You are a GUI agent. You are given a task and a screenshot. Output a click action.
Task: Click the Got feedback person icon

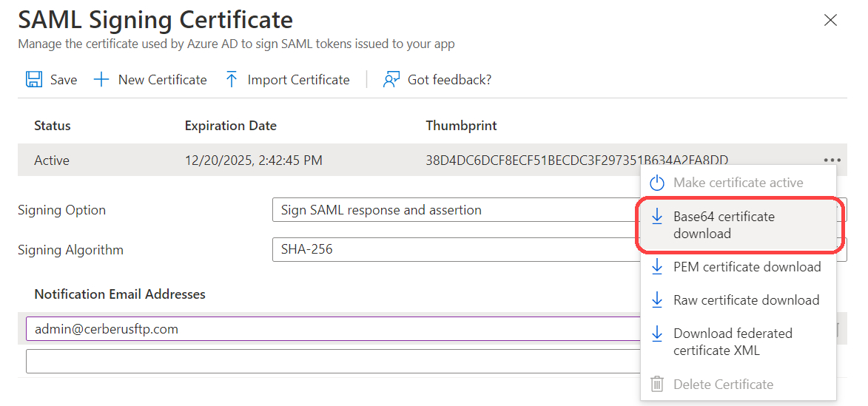(391, 80)
